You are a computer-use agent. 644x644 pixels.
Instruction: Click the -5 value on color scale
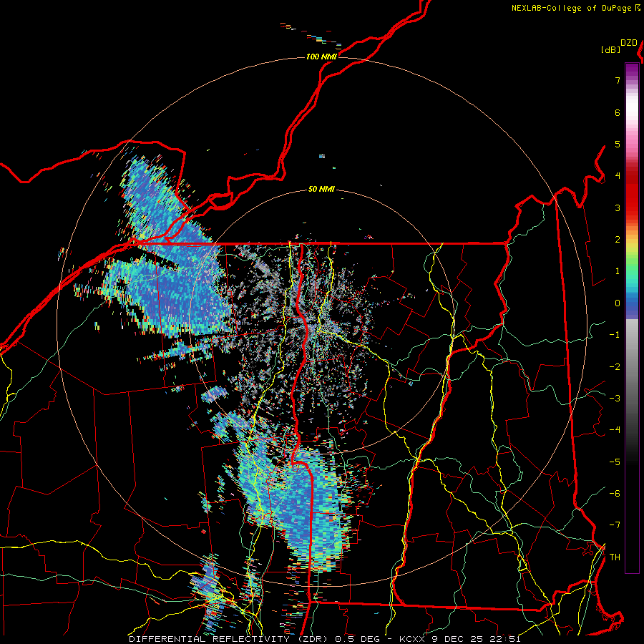point(615,462)
